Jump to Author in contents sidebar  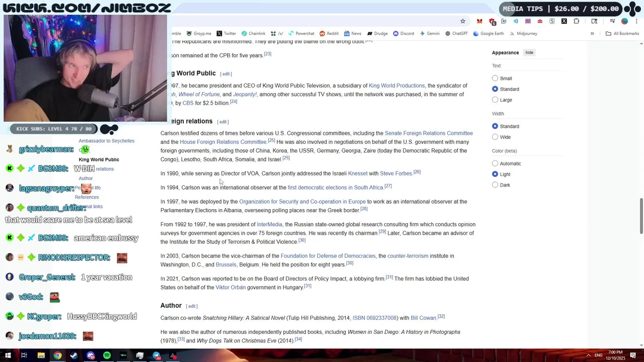click(86, 178)
